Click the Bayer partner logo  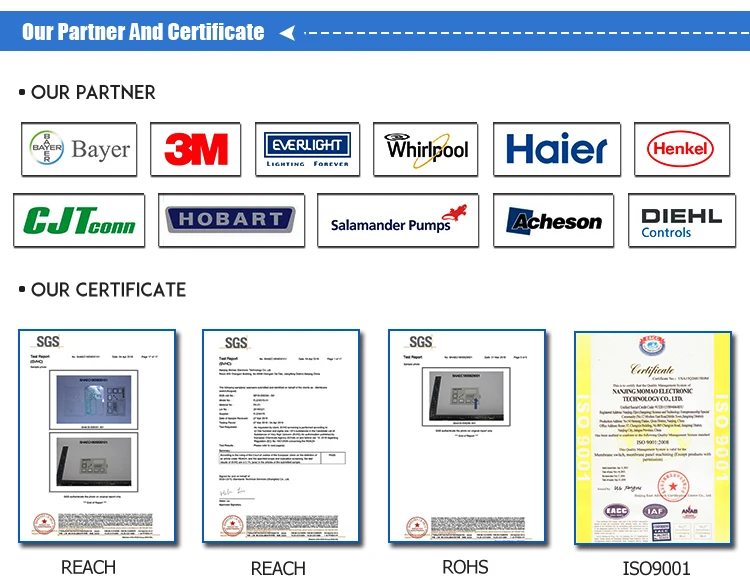pos(79,149)
